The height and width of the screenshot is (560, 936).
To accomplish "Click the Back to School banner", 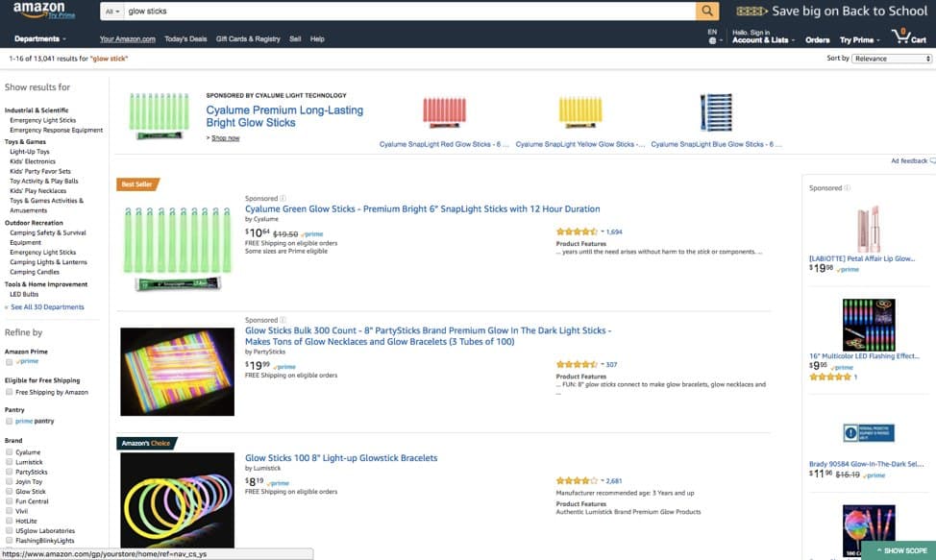I will tap(831, 11).
